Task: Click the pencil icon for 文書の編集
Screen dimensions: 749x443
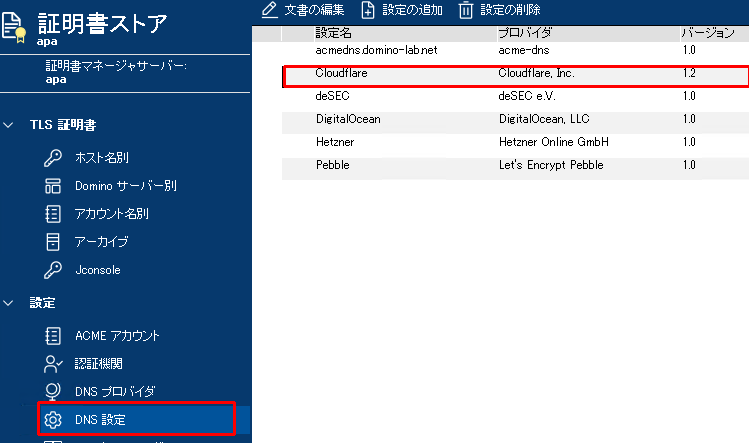Action: 270,10
